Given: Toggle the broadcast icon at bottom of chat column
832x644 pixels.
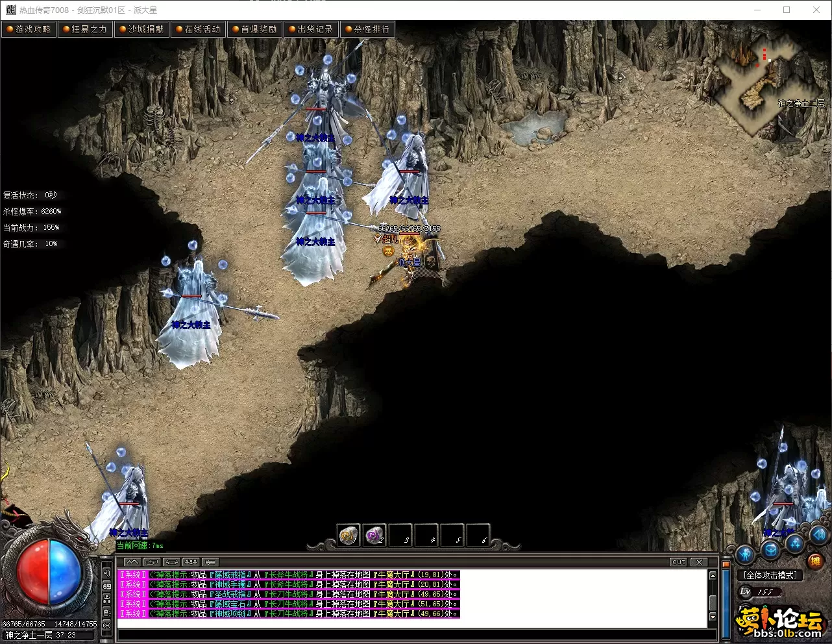Looking at the screenshot, I should tap(107, 626).
